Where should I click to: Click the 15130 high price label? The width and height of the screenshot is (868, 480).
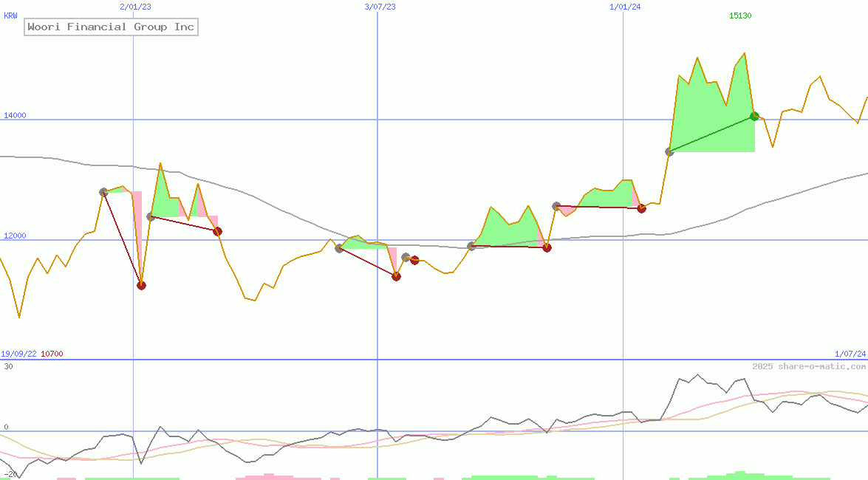click(x=740, y=16)
